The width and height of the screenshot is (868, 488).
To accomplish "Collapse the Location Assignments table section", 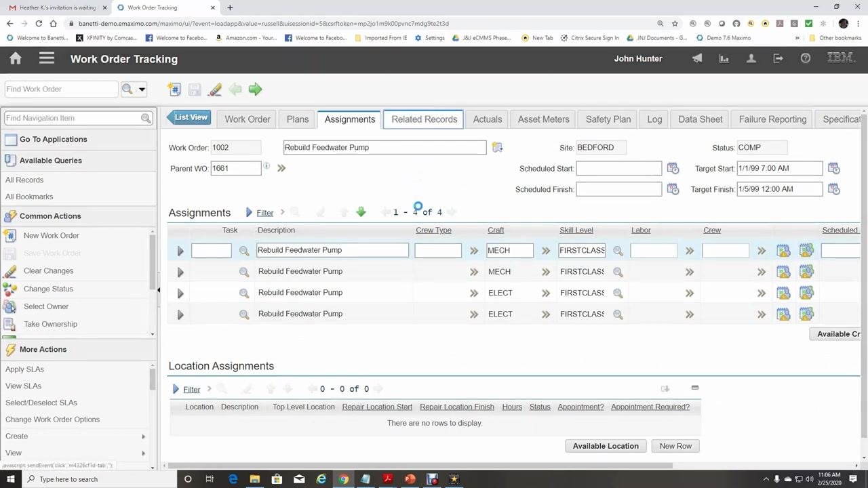I will 694,388.
